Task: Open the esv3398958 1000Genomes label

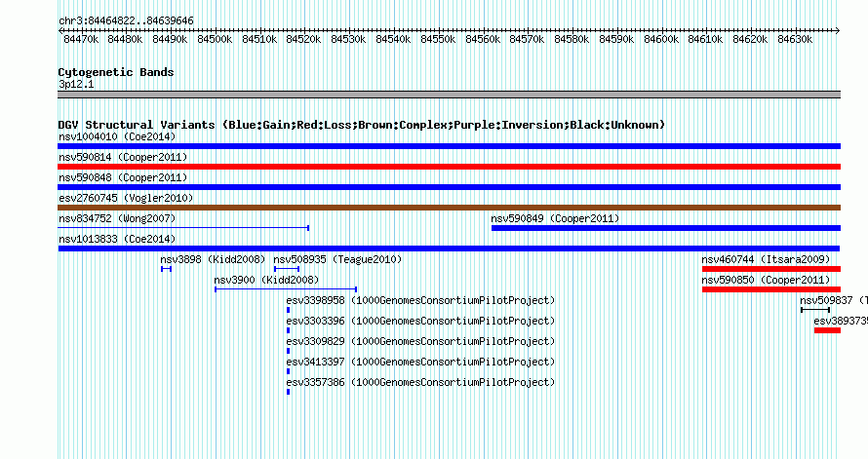Action: point(420,300)
